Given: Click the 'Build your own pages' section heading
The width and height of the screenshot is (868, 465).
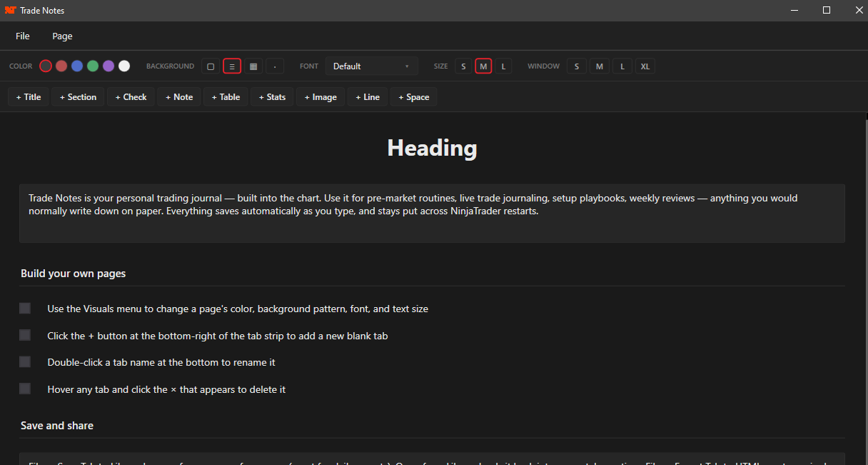Looking at the screenshot, I should click(74, 274).
